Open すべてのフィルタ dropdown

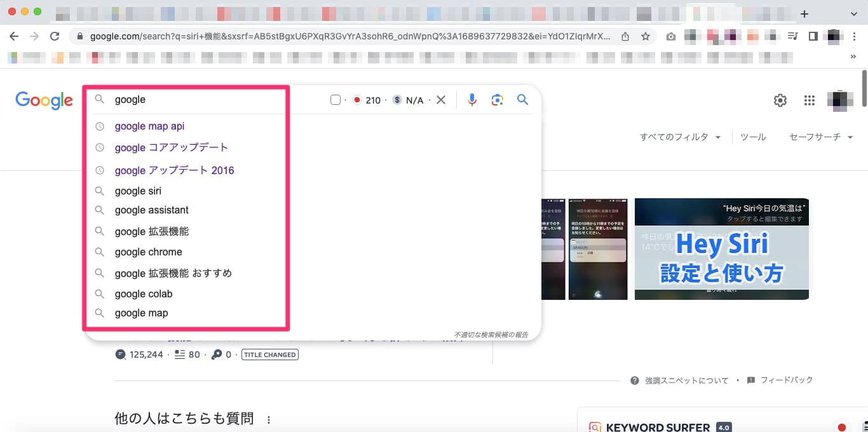(x=680, y=137)
